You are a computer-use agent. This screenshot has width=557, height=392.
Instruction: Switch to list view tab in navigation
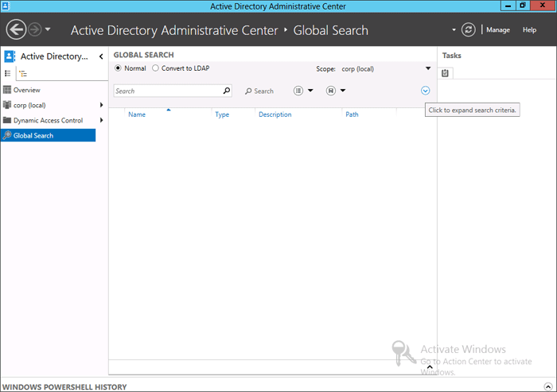pyautogui.click(x=8, y=73)
